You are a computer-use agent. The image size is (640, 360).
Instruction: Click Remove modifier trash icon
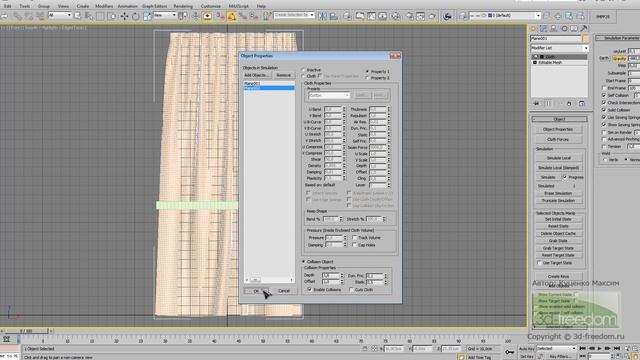(569, 104)
